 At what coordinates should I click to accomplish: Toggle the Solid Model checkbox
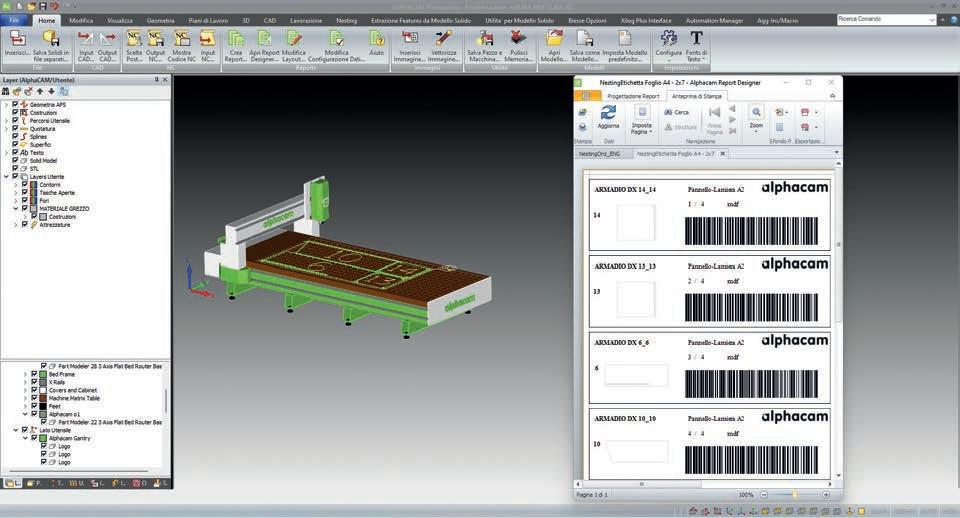pos(15,160)
